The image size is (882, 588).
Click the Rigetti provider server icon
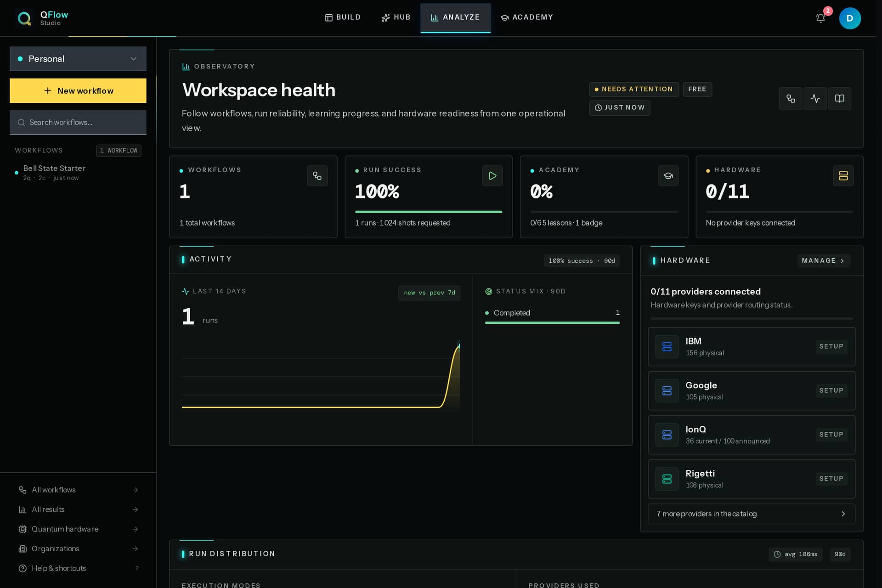pos(667,479)
